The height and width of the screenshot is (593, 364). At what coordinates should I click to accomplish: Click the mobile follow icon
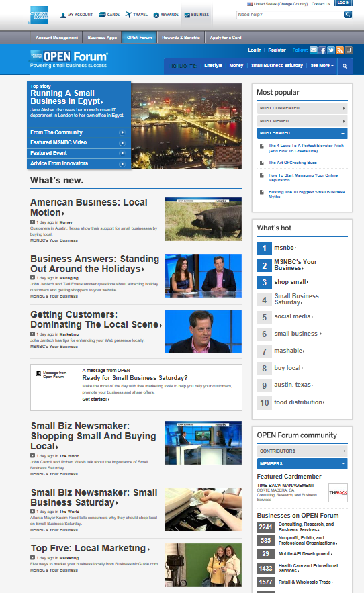click(x=349, y=50)
